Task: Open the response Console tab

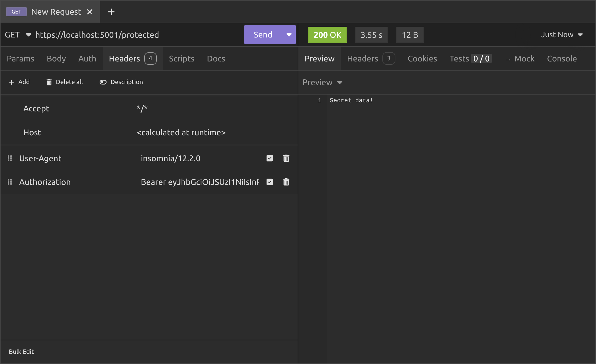Action: [x=562, y=59]
